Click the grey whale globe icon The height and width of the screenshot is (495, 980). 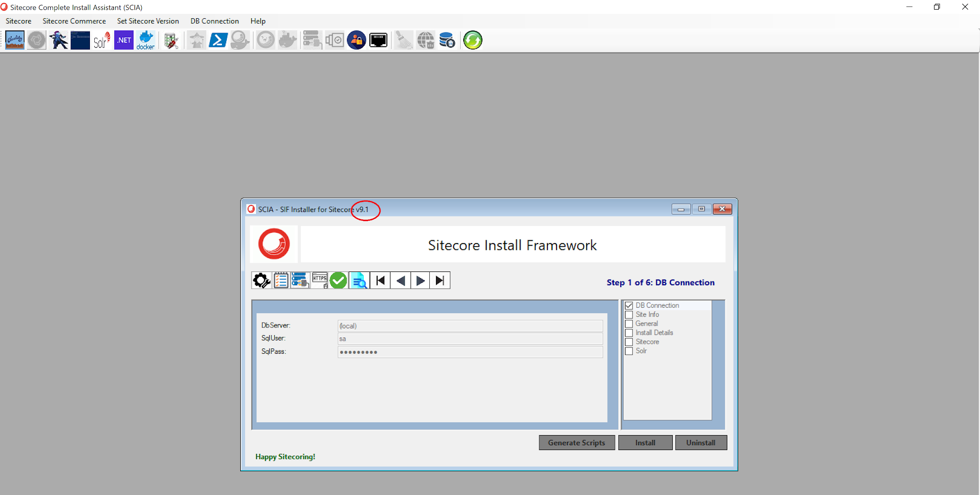point(240,40)
